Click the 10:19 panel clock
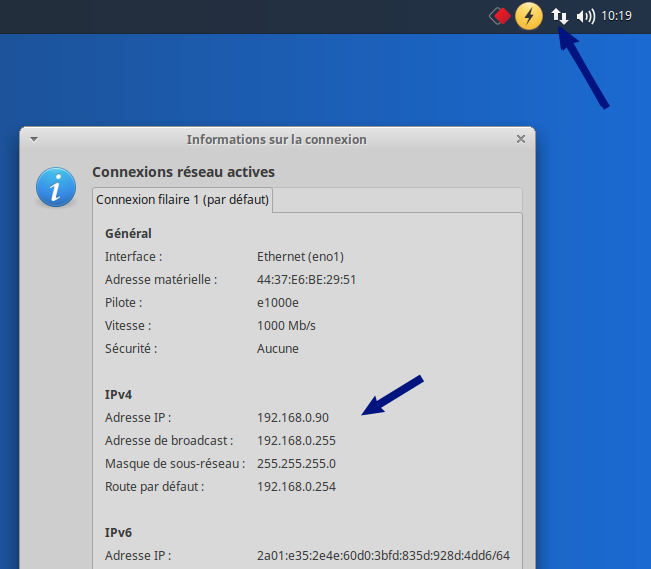 pyautogui.click(x=617, y=16)
